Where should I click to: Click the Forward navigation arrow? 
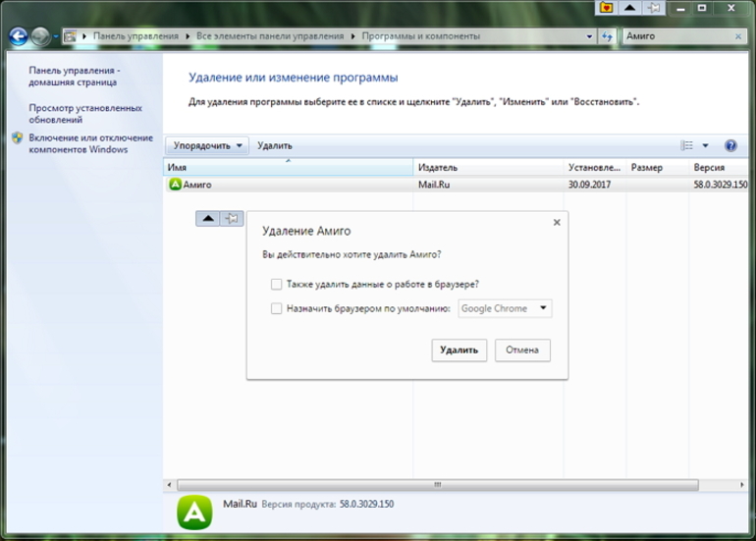point(40,36)
